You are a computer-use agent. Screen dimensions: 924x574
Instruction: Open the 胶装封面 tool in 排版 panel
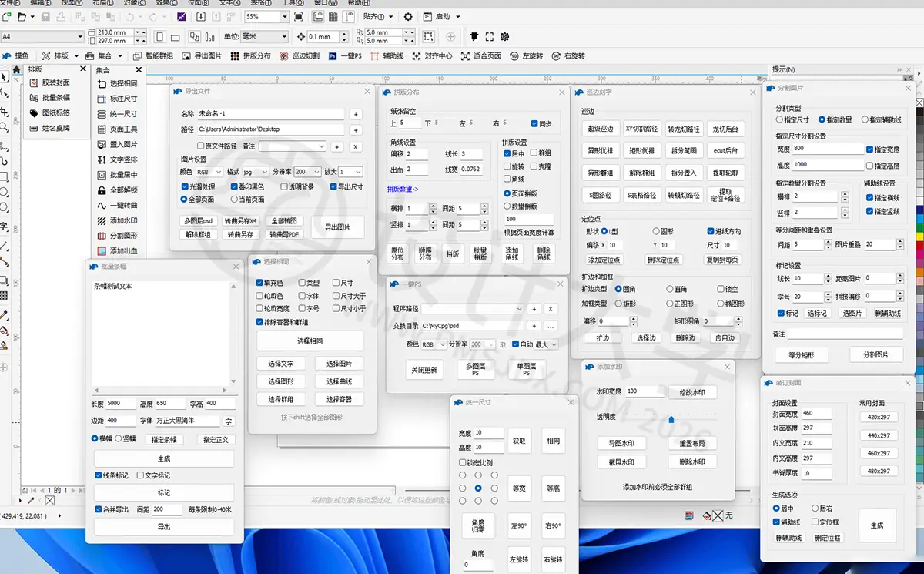[x=49, y=82]
